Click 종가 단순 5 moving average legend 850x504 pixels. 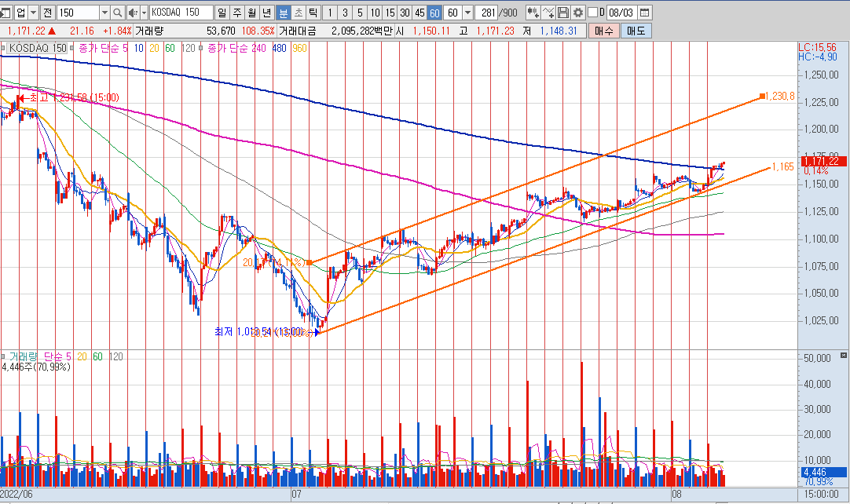103,48
